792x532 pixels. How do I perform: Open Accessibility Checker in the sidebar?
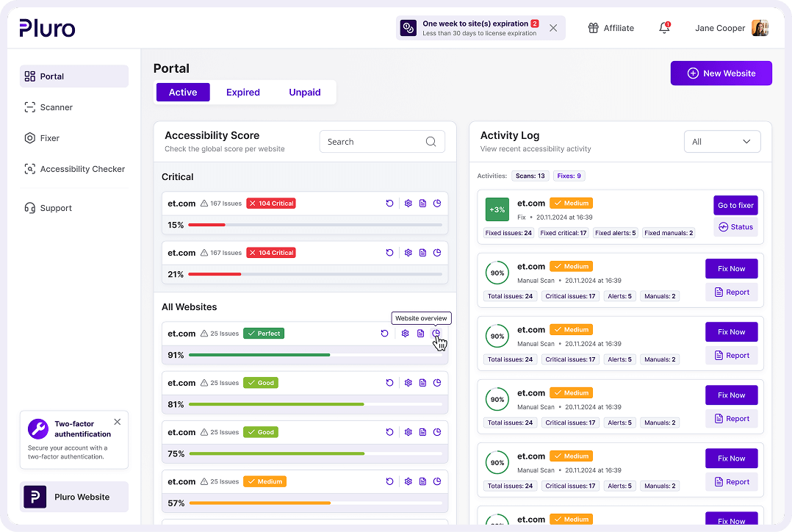pyautogui.click(x=82, y=169)
